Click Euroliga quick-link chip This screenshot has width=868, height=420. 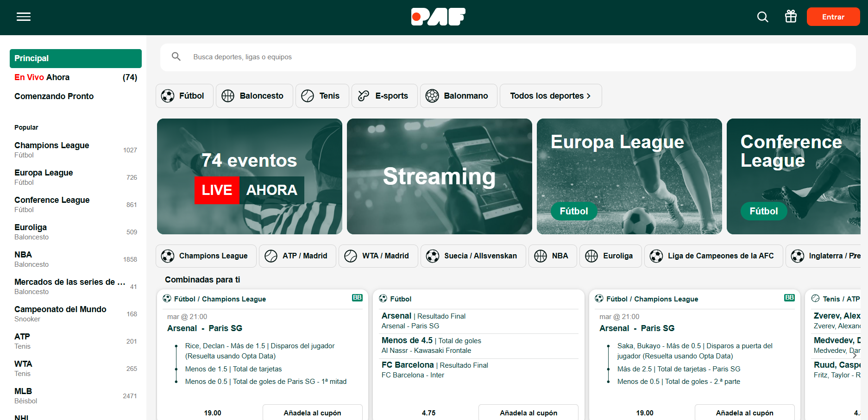click(x=610, y=256)
